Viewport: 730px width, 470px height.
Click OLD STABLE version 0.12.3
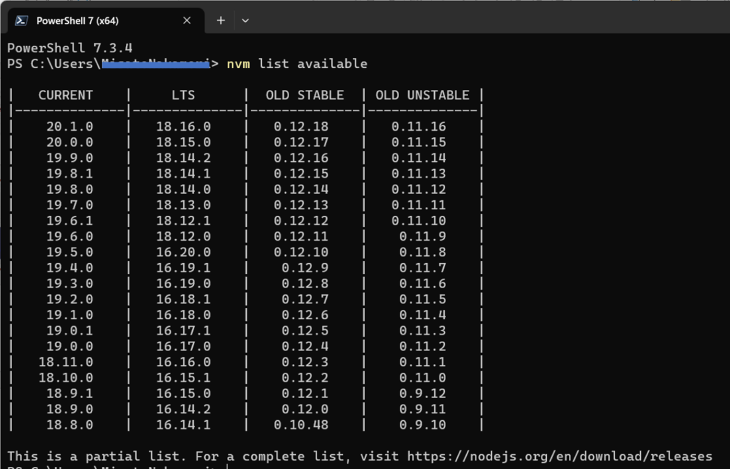tap(305, 362)
